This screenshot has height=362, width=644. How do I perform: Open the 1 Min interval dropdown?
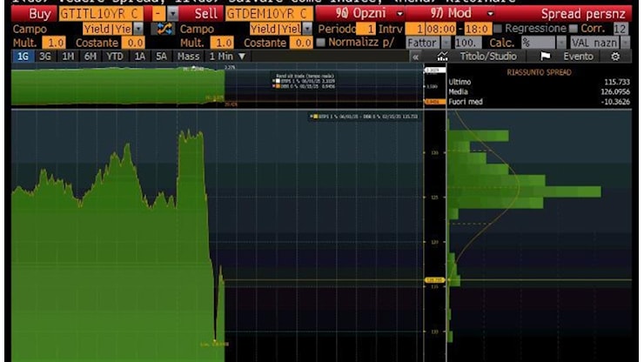(242, 57)
